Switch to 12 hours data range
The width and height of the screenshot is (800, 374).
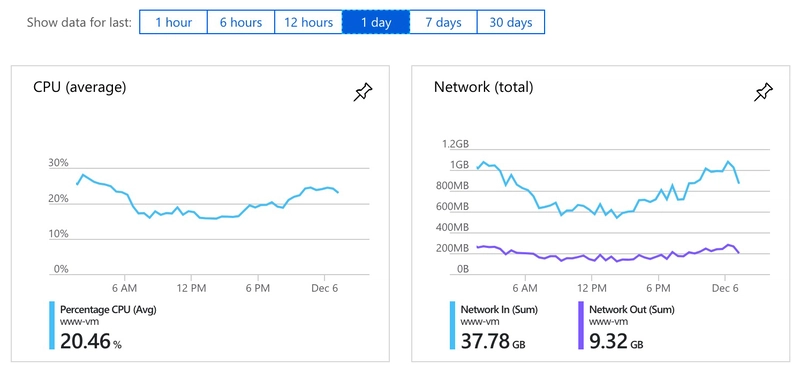click(308, 22)
